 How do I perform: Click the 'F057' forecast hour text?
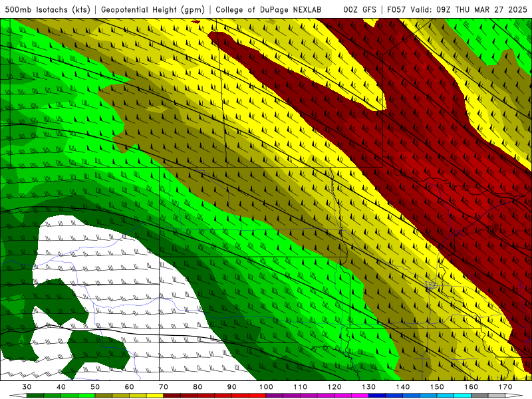tap(396, 9)
